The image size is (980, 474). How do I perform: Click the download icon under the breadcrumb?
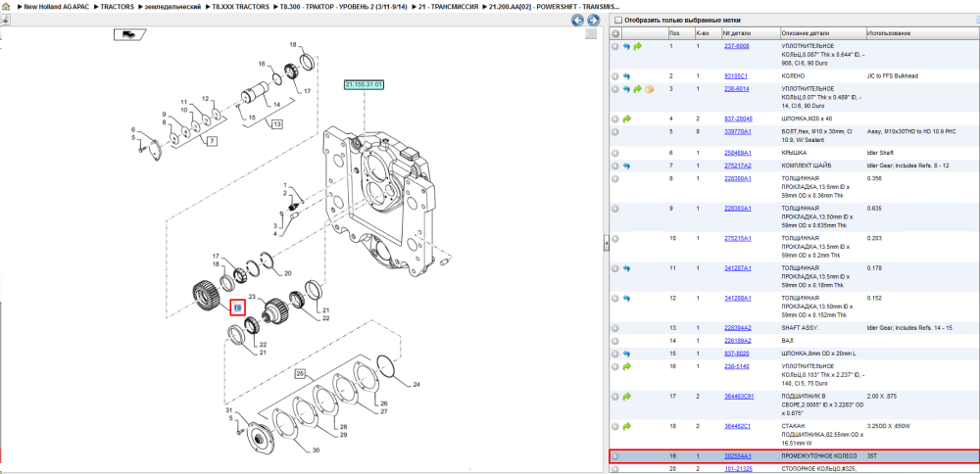pyautogui.click(x=5, y=20)
